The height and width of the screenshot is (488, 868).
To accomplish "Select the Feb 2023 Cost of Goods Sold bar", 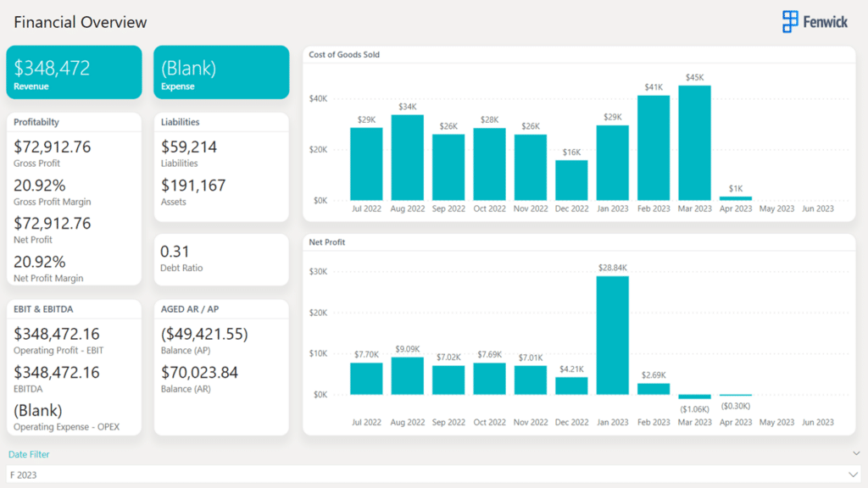I will click(654, 147).
